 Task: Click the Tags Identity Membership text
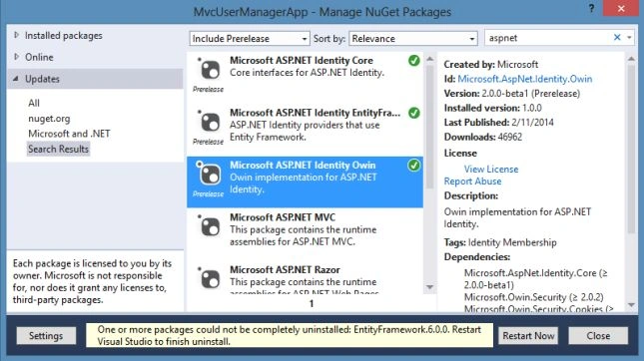click(x=500, y=242)
